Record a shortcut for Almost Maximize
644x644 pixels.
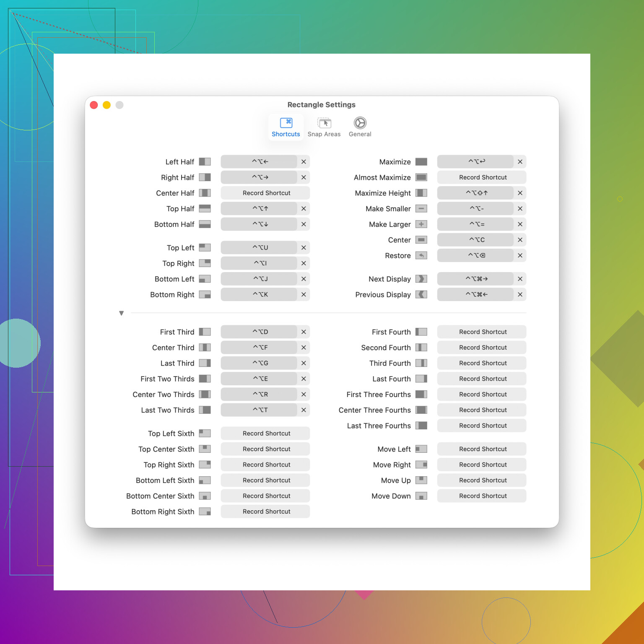(x=482, y=177)
